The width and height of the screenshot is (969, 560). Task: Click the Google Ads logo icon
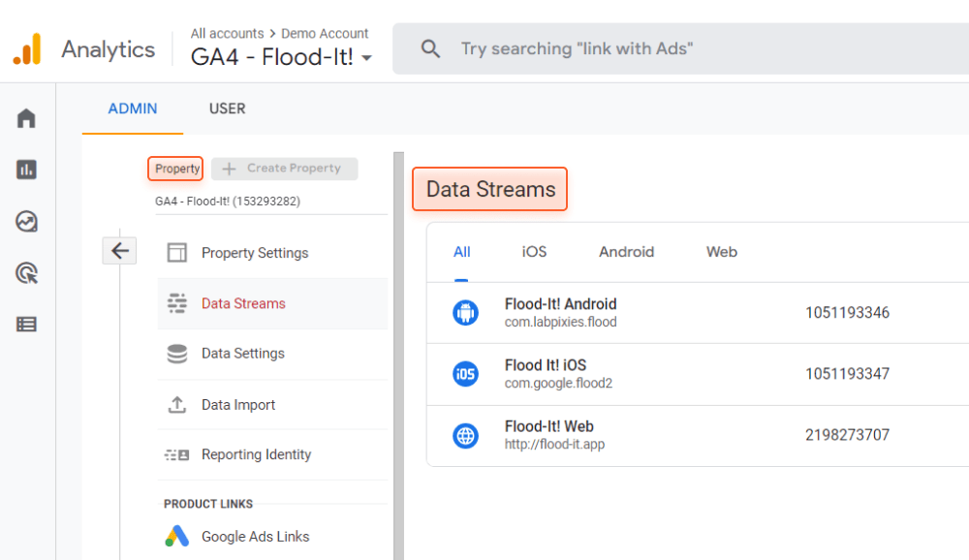pyautogui.click(x=176, y=536)
